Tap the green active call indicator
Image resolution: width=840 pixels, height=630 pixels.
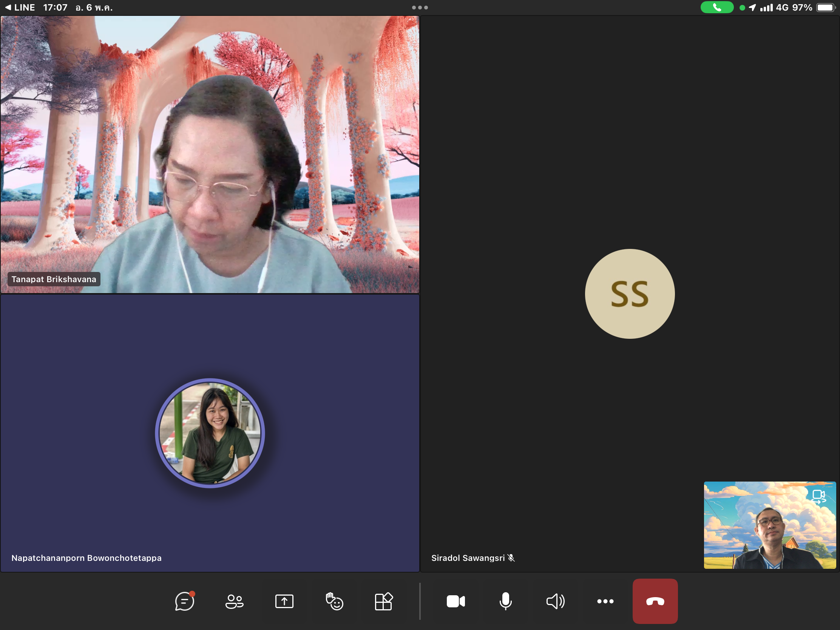(716, 8)
